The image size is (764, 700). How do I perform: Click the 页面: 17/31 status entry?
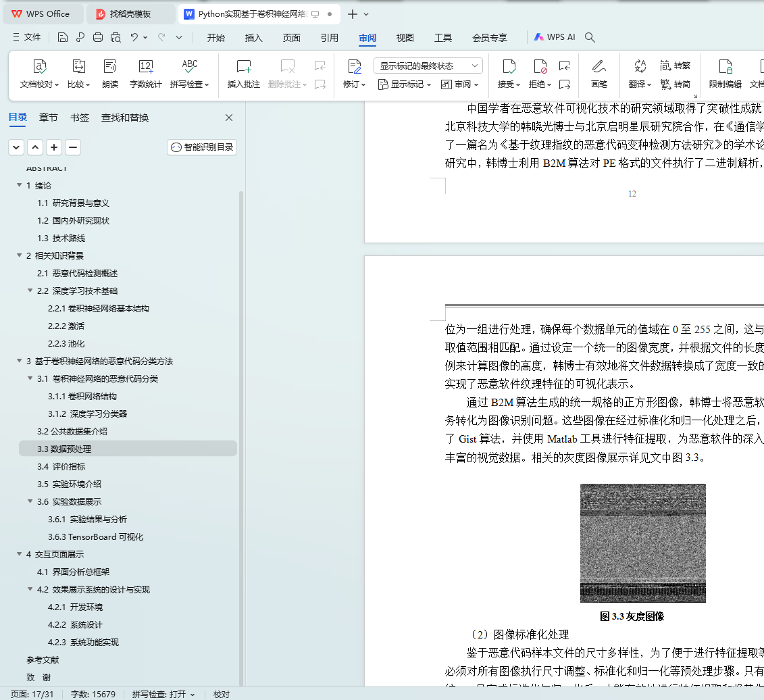click(32, 694)
